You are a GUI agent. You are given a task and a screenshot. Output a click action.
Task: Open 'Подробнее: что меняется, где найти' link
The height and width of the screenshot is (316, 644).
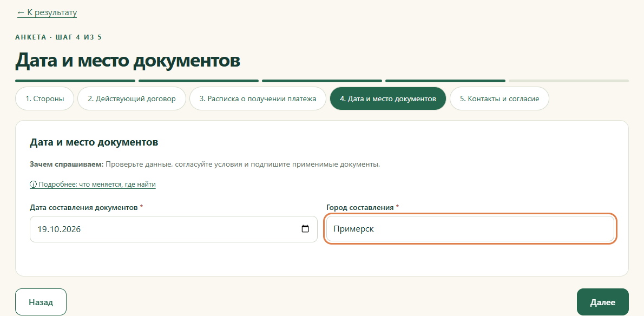tap(93, 185)
